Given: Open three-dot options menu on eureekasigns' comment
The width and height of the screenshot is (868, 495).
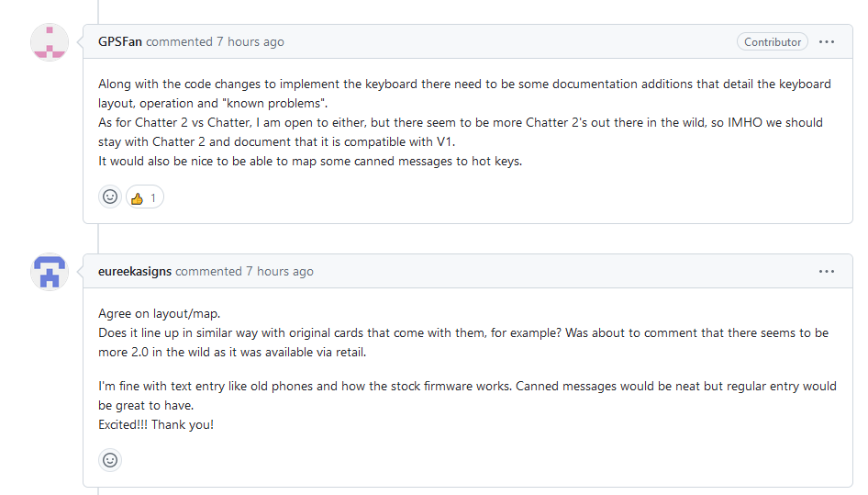Looking at the screenshot, I should (827, 271).
